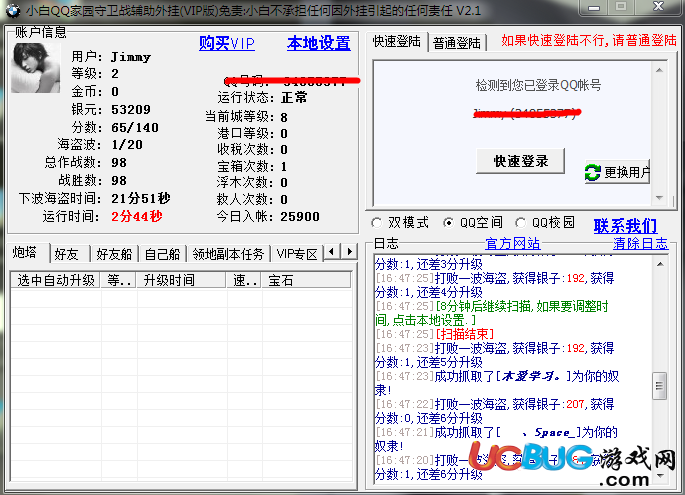Switch to the 普通登陆 tab
This screenshot has width=685, height=495.
tap(457, 43)
